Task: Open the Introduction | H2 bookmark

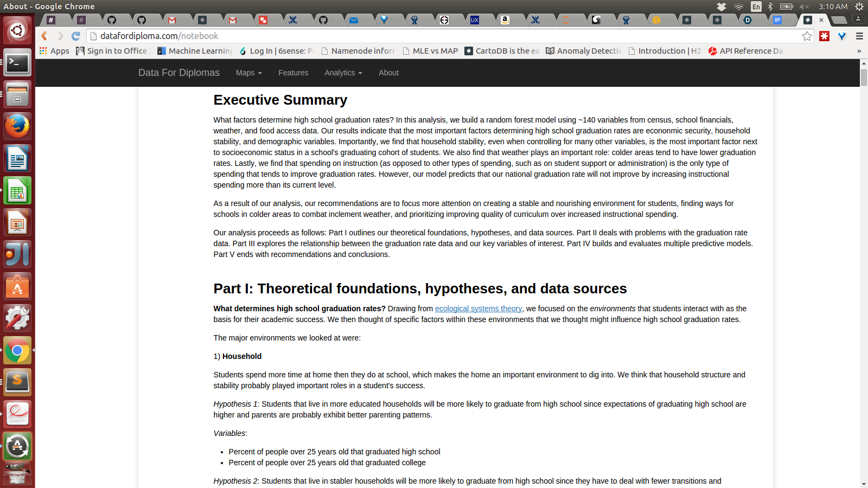Action: [665, 51]
